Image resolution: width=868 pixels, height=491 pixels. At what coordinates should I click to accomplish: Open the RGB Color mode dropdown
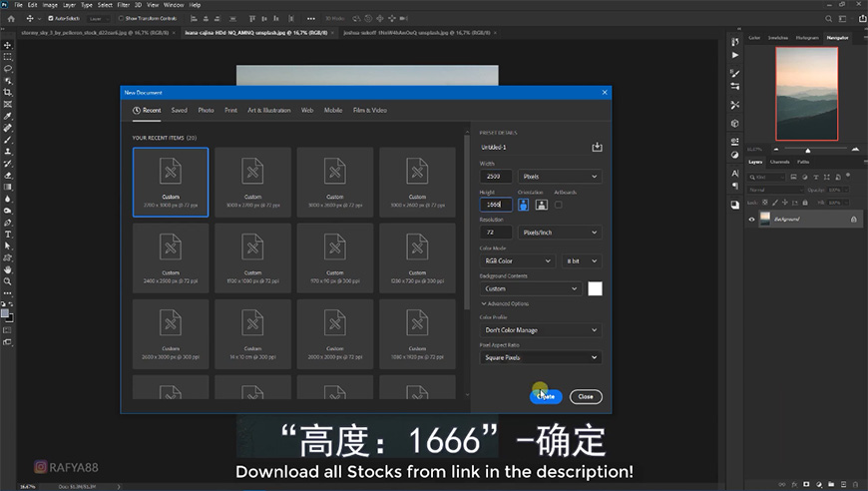pyautogui.click(x=517, y=260)
